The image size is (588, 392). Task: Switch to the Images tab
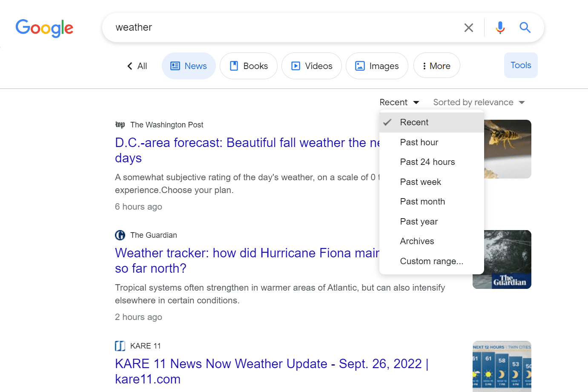point(377,66)
